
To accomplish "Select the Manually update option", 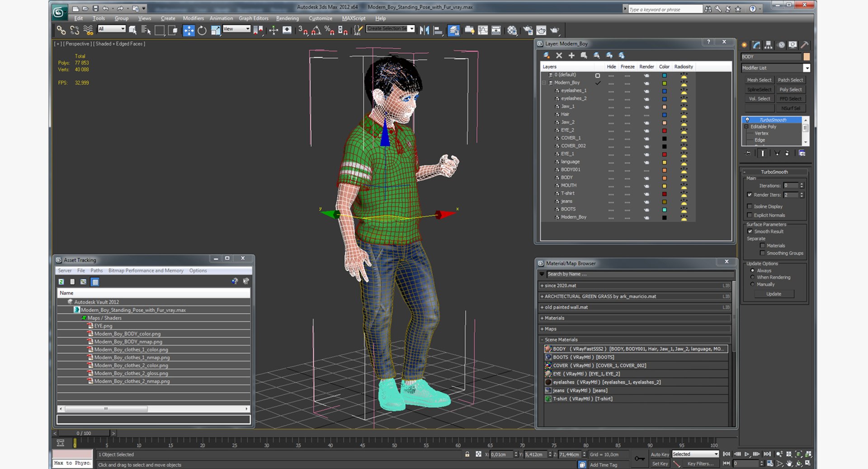I will click(753, 284).
